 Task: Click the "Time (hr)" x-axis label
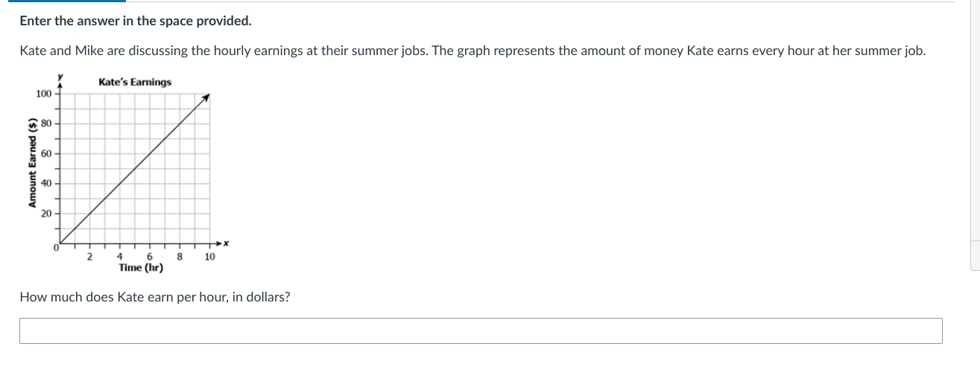(141, 267)
